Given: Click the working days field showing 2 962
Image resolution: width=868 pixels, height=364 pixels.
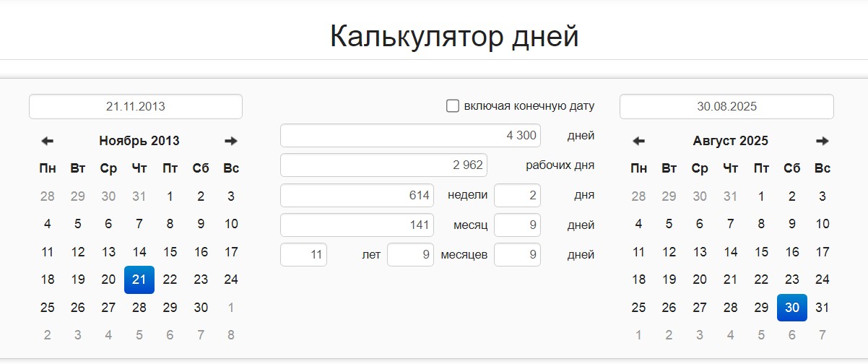Looking at the screenshot, I should coord(383,165).
